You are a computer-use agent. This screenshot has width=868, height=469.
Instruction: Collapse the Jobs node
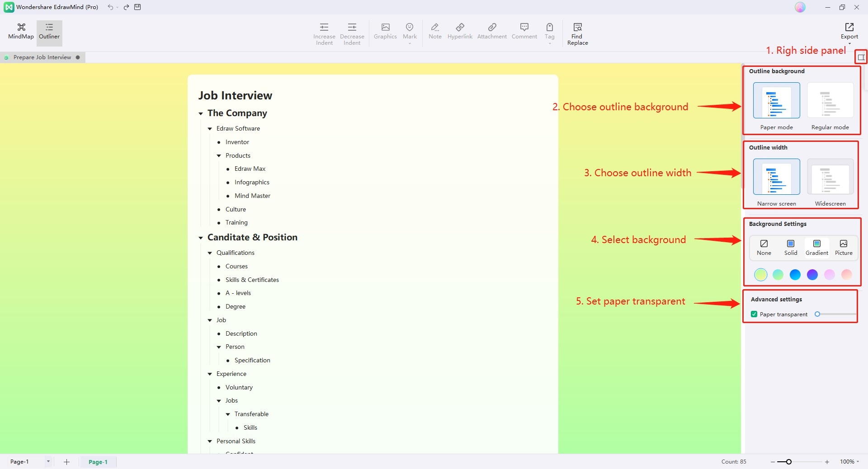(x=219, y=401)
